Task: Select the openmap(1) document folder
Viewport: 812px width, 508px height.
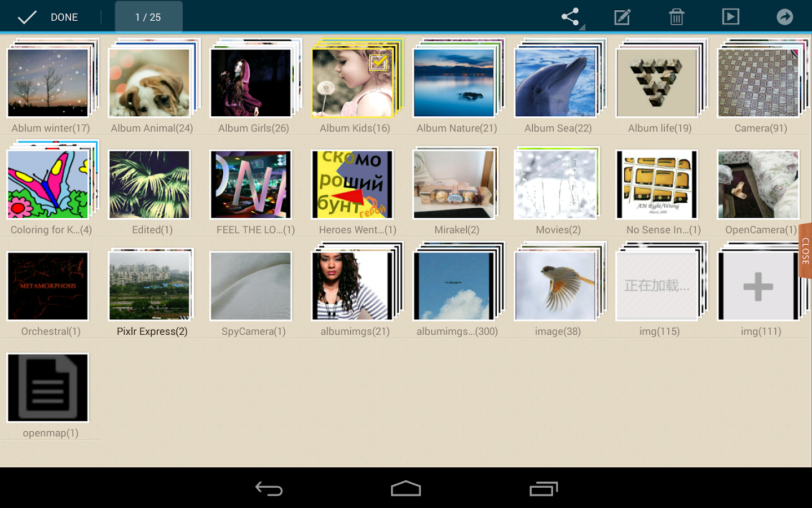Action: coord(48,388)
